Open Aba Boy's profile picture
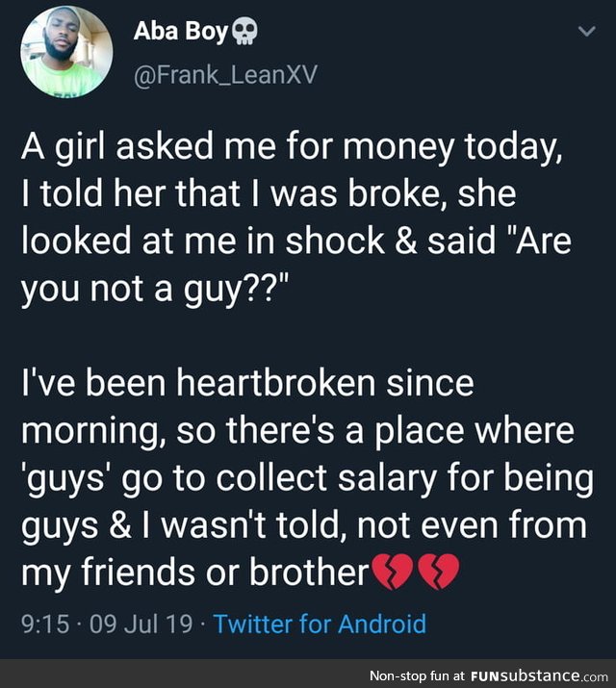 pyautogui.click(x=66, y=52)
